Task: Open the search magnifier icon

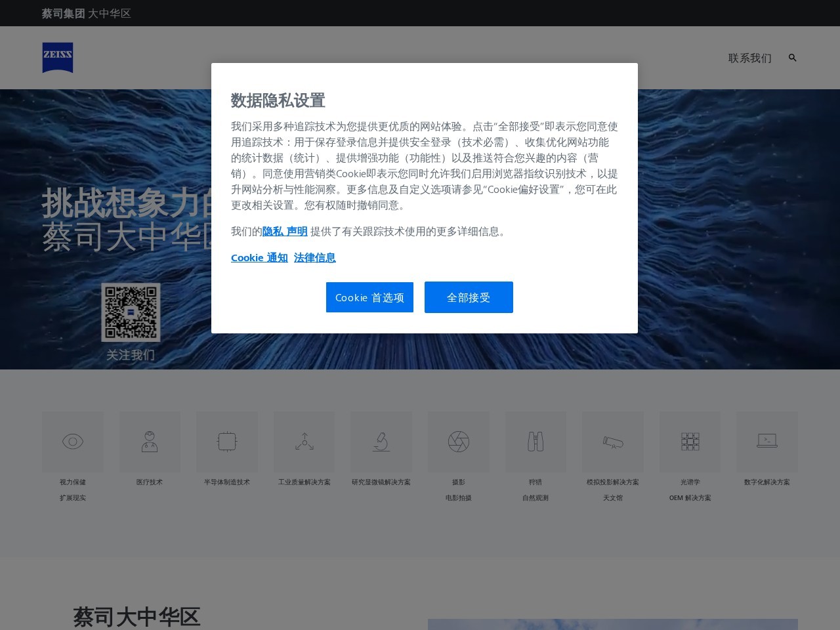Action: pos(792,58)
